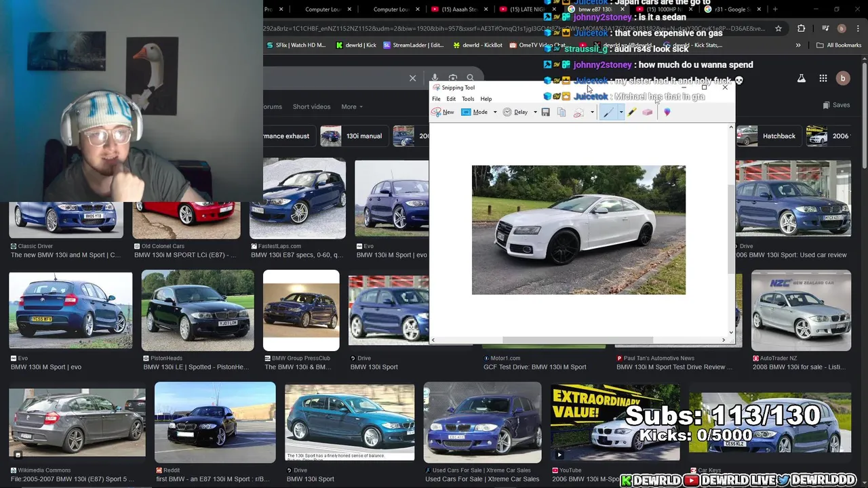Open the Reddit 'first BMW' black car image

[215, 422]
